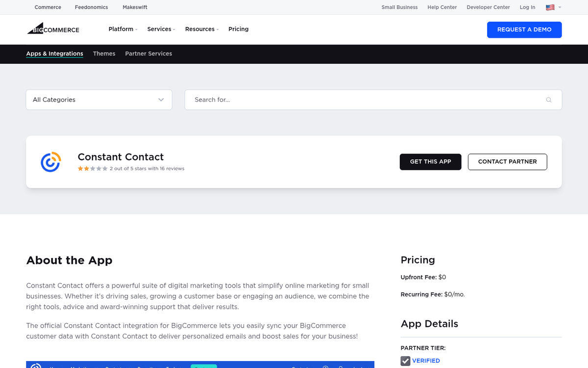Select the first star in the rating
This screenshot has height=368, width=588.
[80, 168]
